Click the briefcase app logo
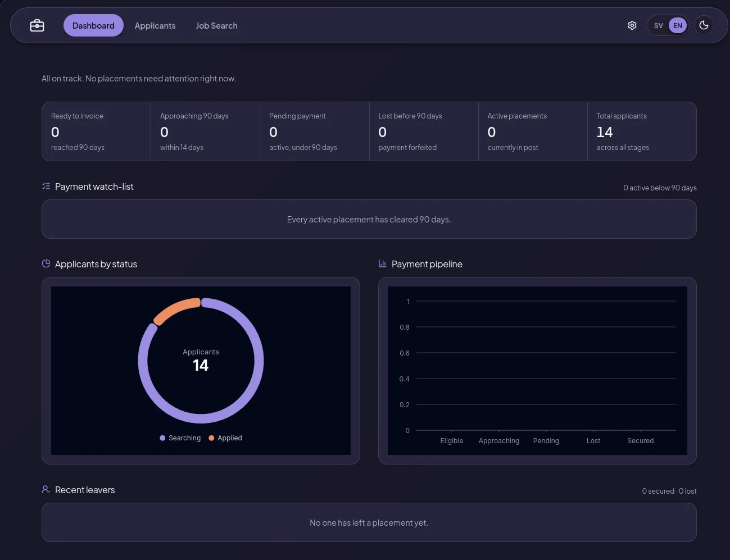The width and height of the screenshot is (730, 560). 37,26
